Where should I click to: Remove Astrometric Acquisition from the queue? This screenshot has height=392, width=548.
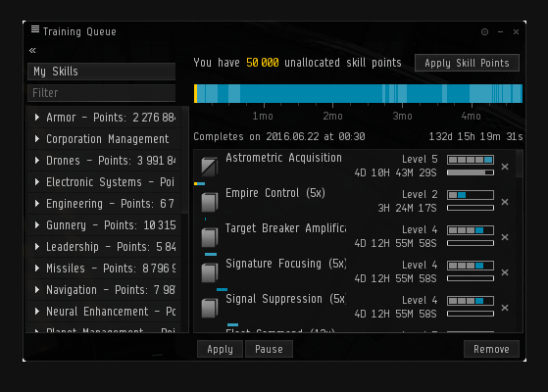coord(505,167)
